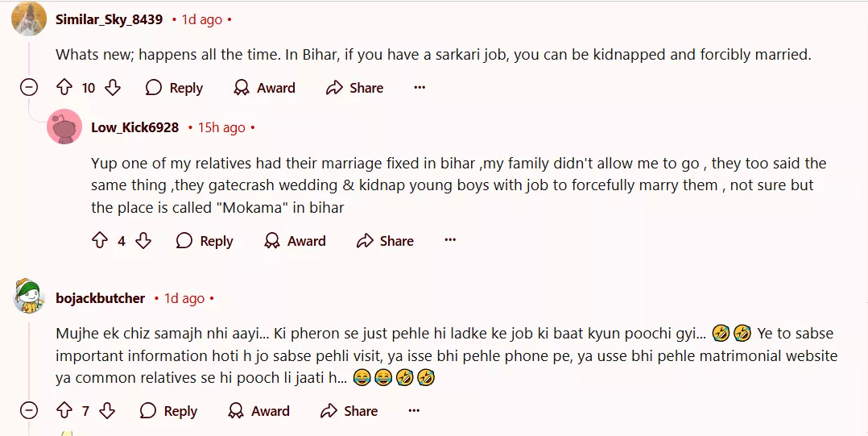Downvote Low_Kick6928's reply
Screen dimensions: 868x436
click(x=143, y=241)
